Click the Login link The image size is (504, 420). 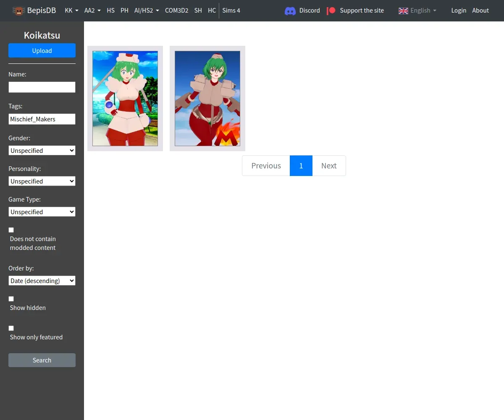[x=459, y=10]
